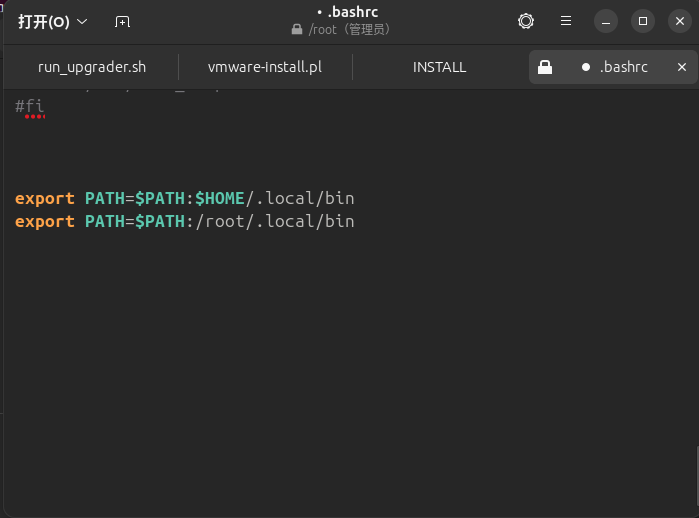Viewport: 699px width, 518px height.
Task: Open the 打开(O) file menu button
Action: [x=53, y=21]
